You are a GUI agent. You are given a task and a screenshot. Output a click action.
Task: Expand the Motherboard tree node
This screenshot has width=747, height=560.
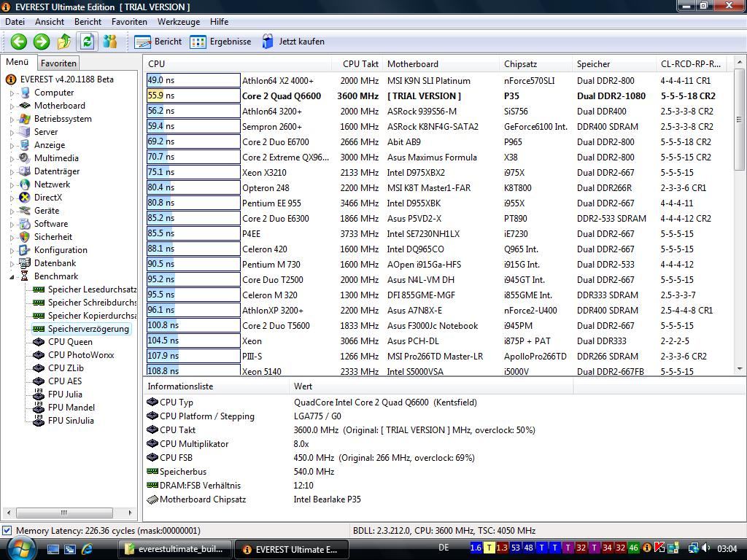point(12,106)
